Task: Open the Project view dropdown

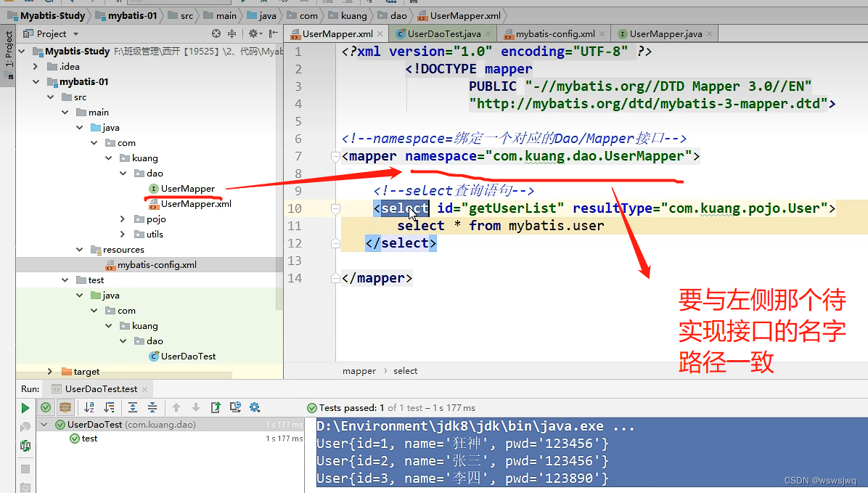Action: [x=75, y=34]
